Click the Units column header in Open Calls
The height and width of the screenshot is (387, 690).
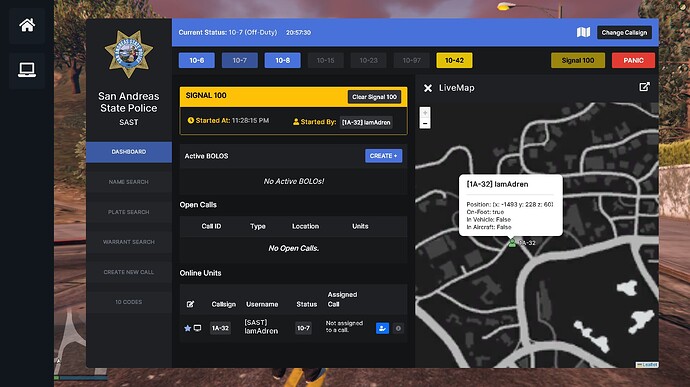(x=360, y=226)
